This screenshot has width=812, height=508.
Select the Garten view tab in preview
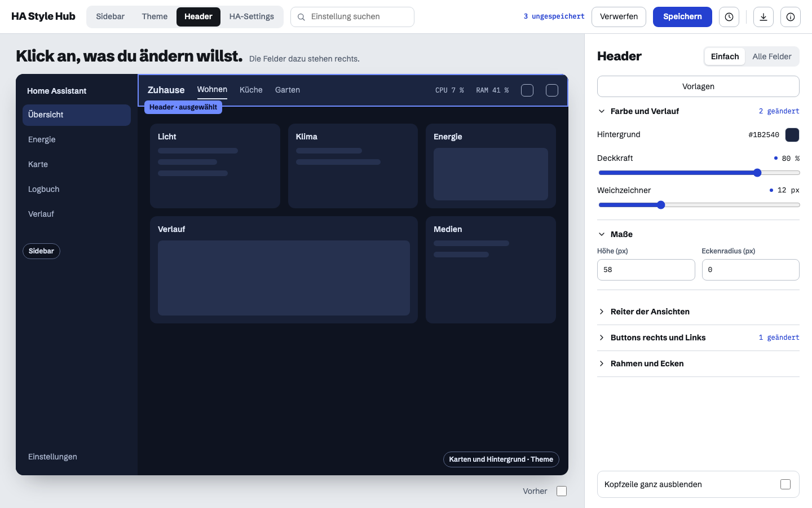pos(288,90)
